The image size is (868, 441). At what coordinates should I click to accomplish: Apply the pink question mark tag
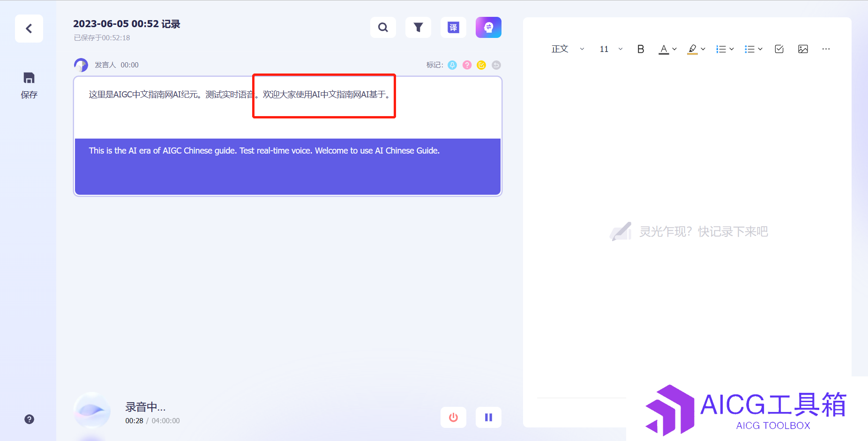[x=467, y=65]
